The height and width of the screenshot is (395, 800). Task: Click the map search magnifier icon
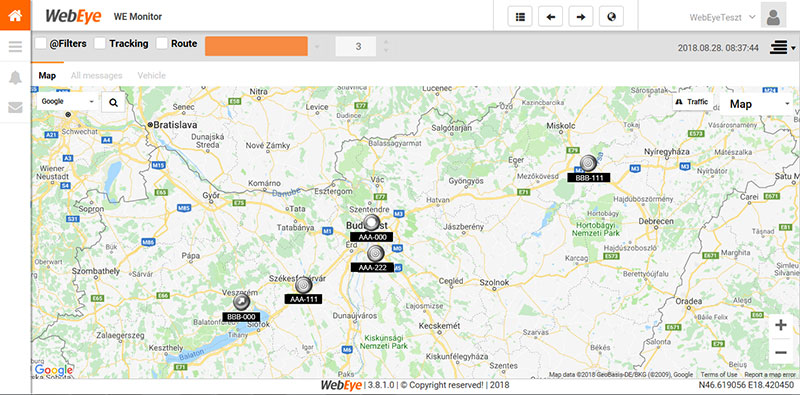[x=113, y=103]
